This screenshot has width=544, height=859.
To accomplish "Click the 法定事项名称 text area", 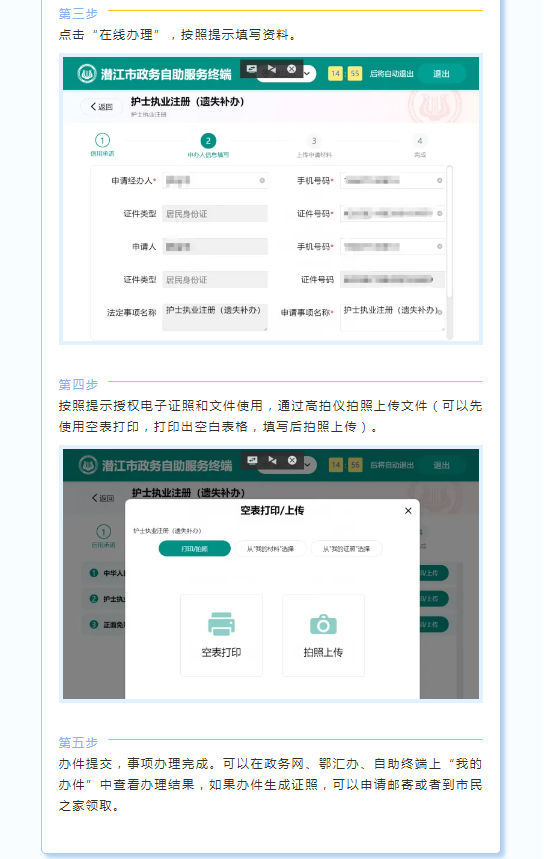I will coord(215,317).
